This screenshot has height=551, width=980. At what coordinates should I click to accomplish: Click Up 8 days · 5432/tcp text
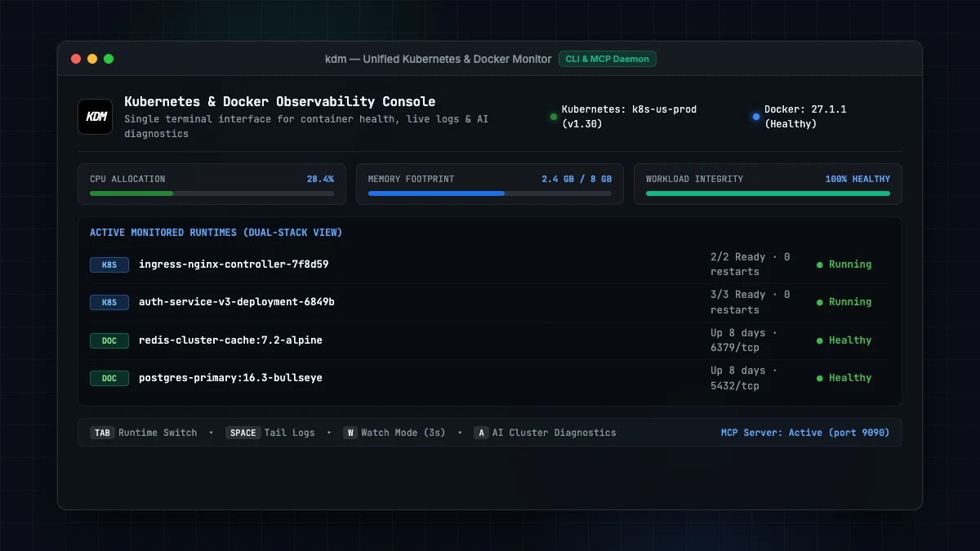(x=744, y=378)
